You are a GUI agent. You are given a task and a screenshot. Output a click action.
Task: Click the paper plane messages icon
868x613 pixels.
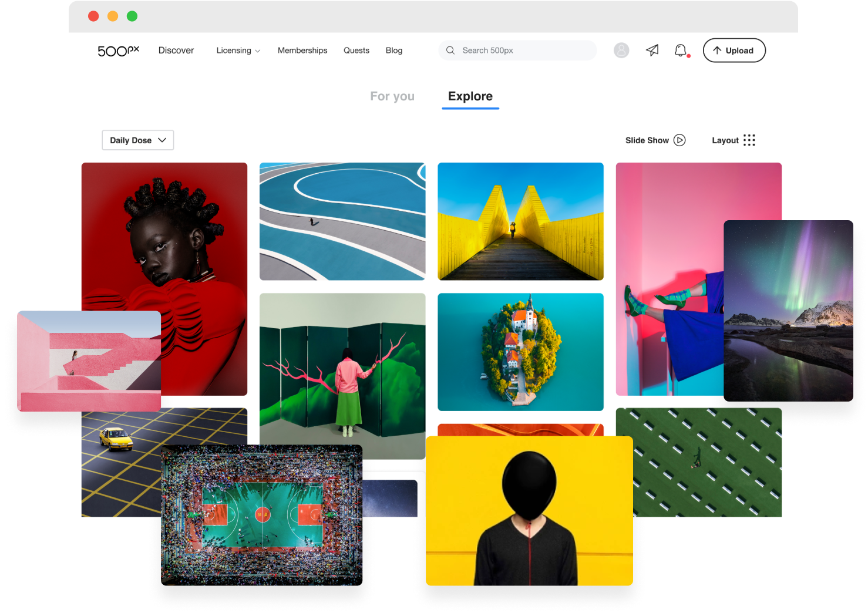click(x=652, y=50)
